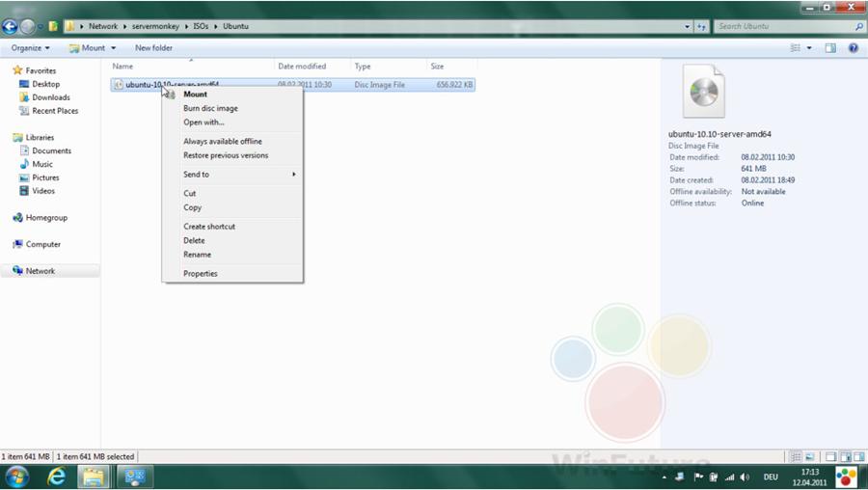This screenshot has width=868, height=490.
Task: Click the volume speaker tray icon
Action: [x=744, y=476]
